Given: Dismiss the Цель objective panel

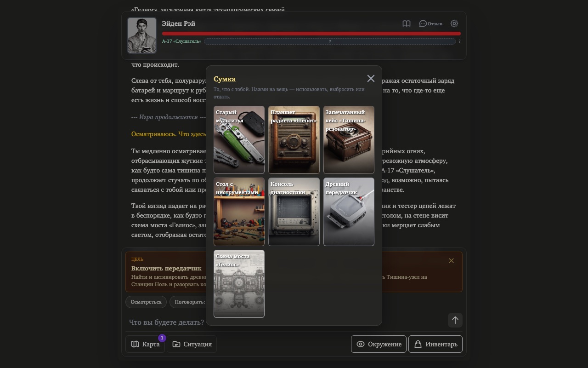Looking at the screenshot, I should [x=451, y=261].
